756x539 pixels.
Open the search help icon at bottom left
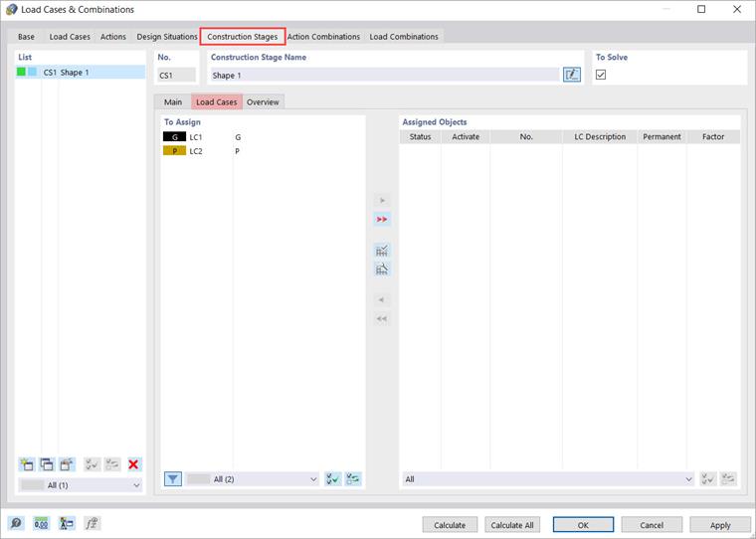[16, 523]
